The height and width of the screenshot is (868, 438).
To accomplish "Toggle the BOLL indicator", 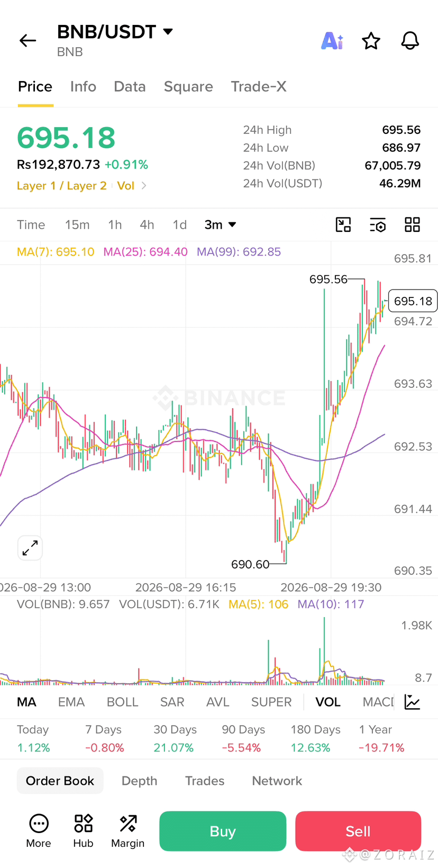I will click(122, 702).
